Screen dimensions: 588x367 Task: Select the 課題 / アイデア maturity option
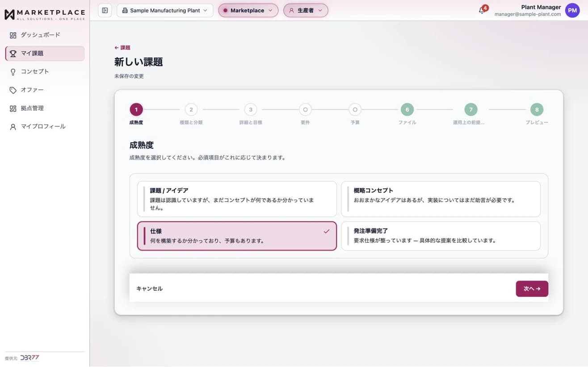click(237, 199)
